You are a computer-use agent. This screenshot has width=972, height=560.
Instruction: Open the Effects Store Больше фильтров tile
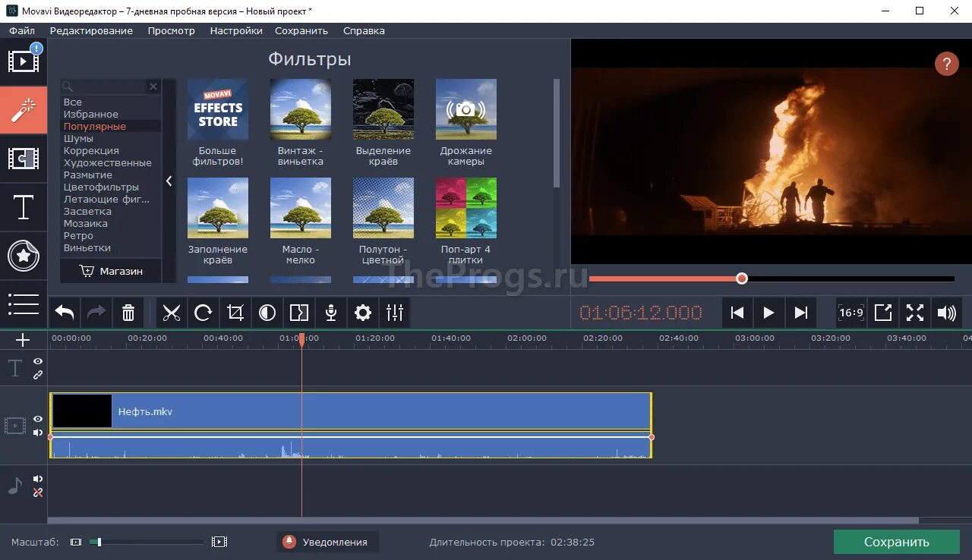tap(217, 109)
